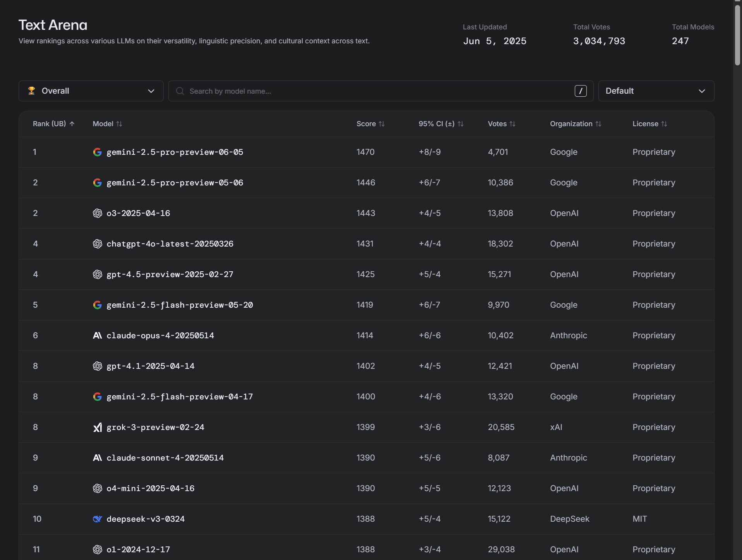The width and height of the screenshot is (742, 560).
Task: Focus the Search by model name field
Action: [x=379, y=91]
